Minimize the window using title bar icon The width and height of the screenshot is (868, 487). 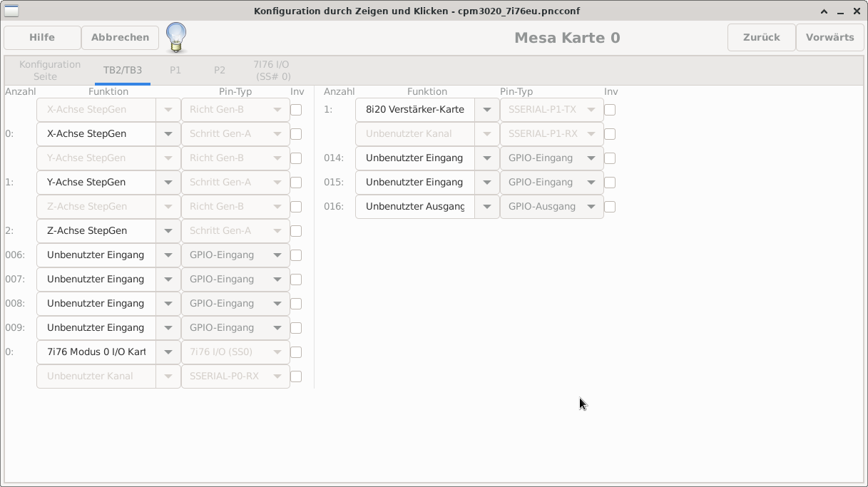coord(840,11)
